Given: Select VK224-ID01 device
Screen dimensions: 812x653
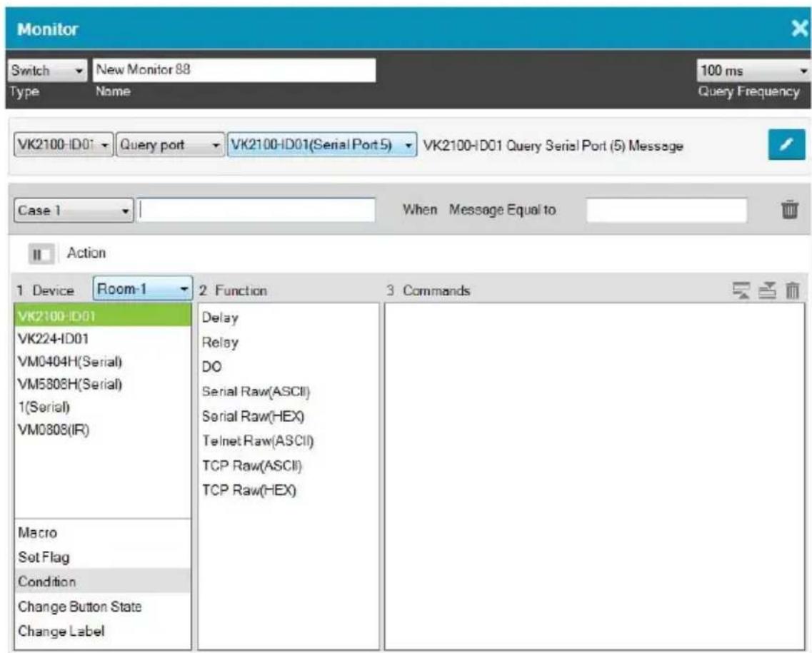Looking at the screenshot, I should 103,338.
